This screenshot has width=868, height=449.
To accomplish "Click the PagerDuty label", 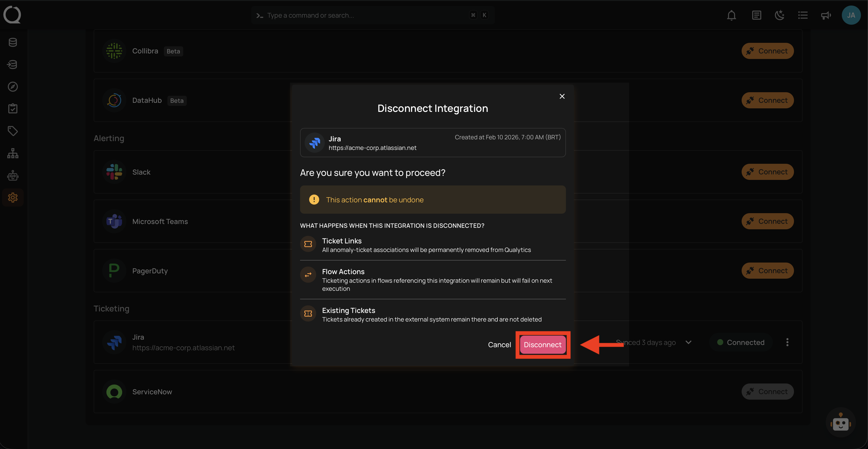I will click(150, 271).
